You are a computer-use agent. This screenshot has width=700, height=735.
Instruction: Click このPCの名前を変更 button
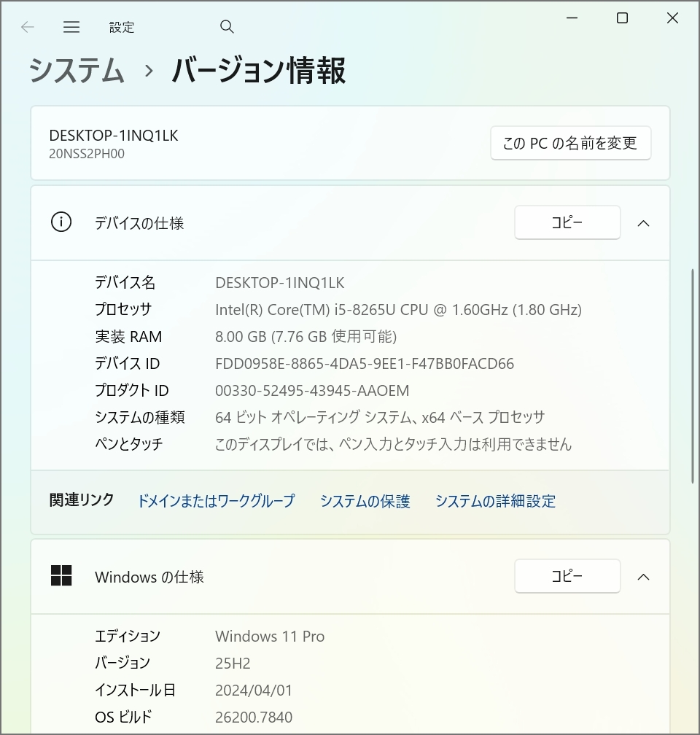(570, 143)
